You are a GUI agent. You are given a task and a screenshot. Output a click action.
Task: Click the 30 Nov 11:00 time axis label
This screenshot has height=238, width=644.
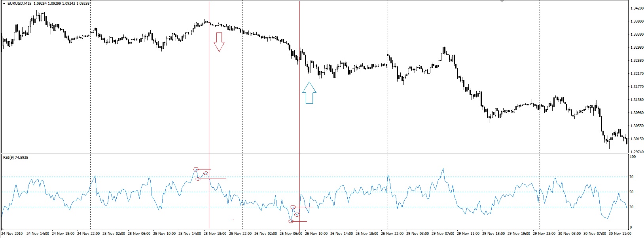click(620, 234)
